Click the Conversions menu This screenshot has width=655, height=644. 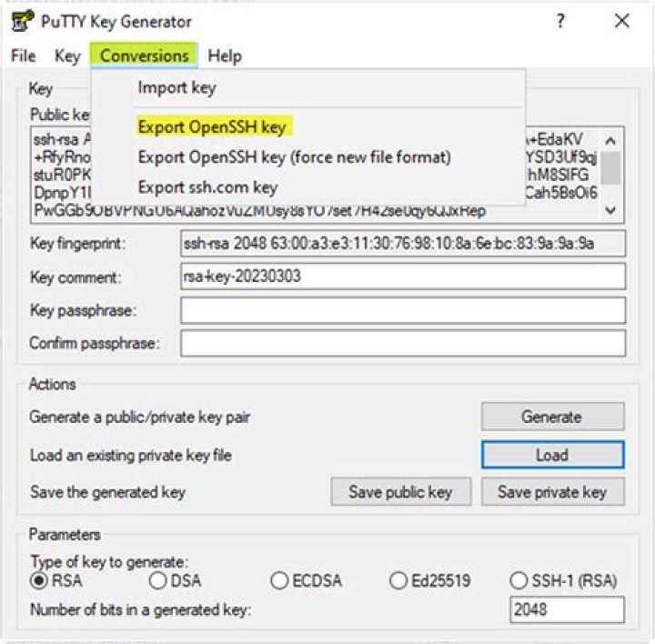pos(144,55)
